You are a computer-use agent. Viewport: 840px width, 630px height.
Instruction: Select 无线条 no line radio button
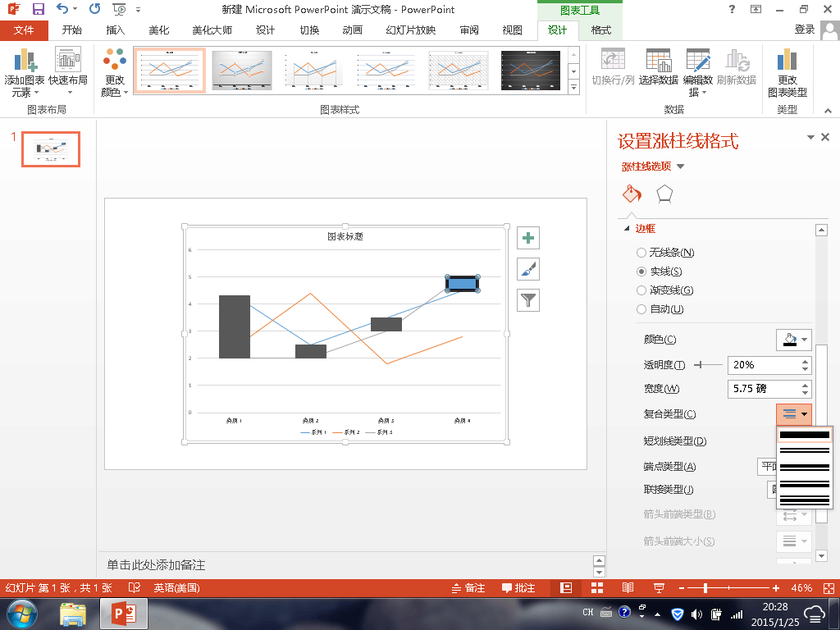(x=641, y=253)
